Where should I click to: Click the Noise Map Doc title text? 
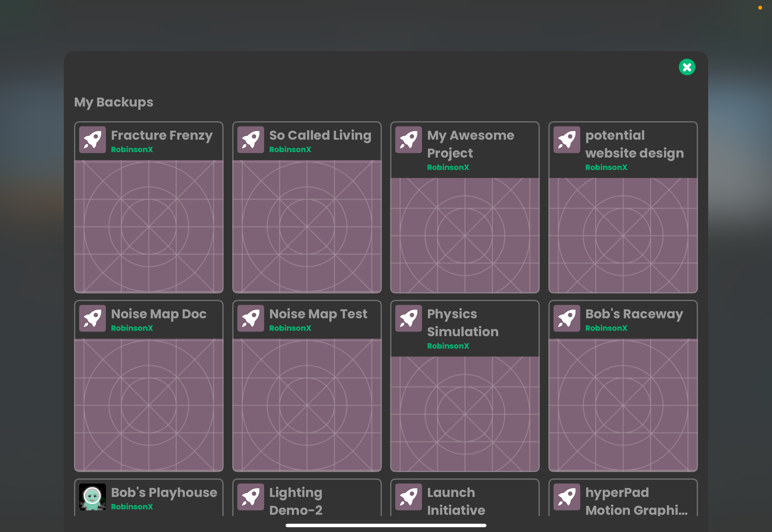click(159, 314)
